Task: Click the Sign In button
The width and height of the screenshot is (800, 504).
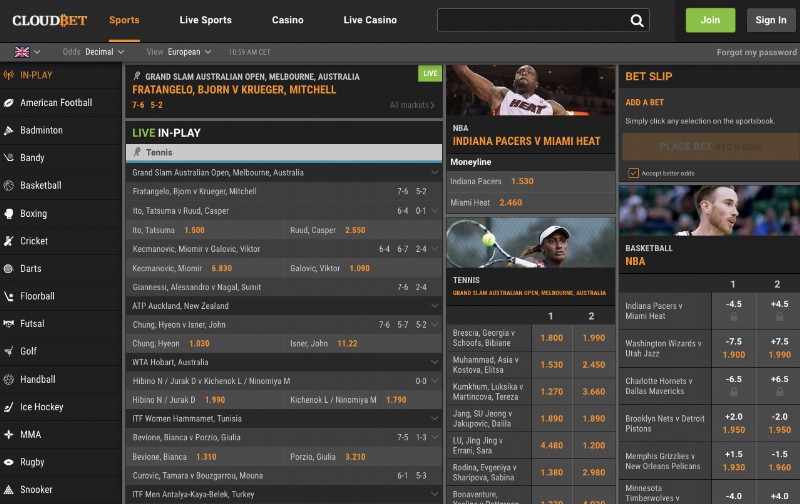Action: click(x=770, y=20)
